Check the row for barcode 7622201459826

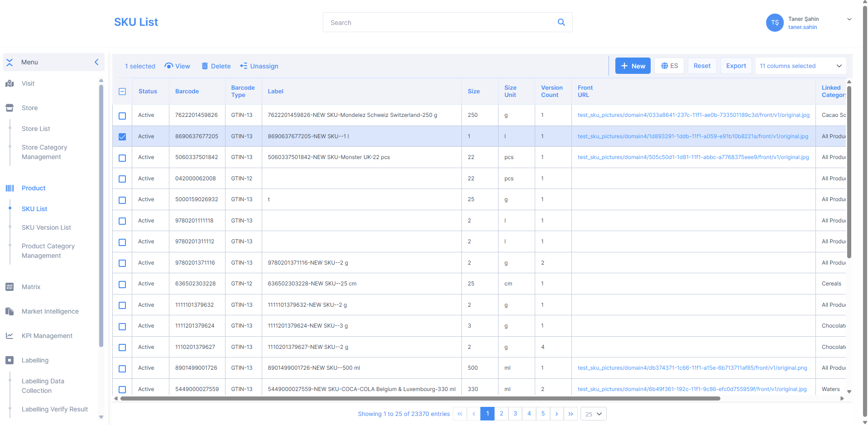[122, 116]
